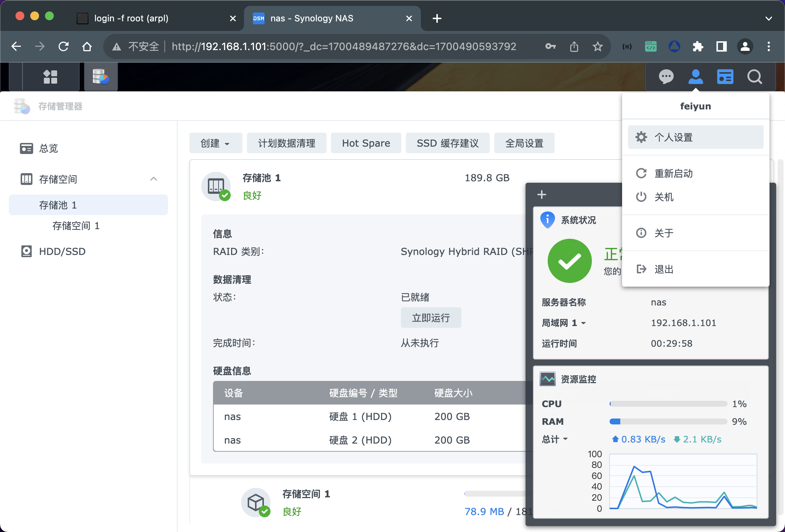Open DSM search magnifier icon
This screenshot has height=532, width=785.
[754, 77]
